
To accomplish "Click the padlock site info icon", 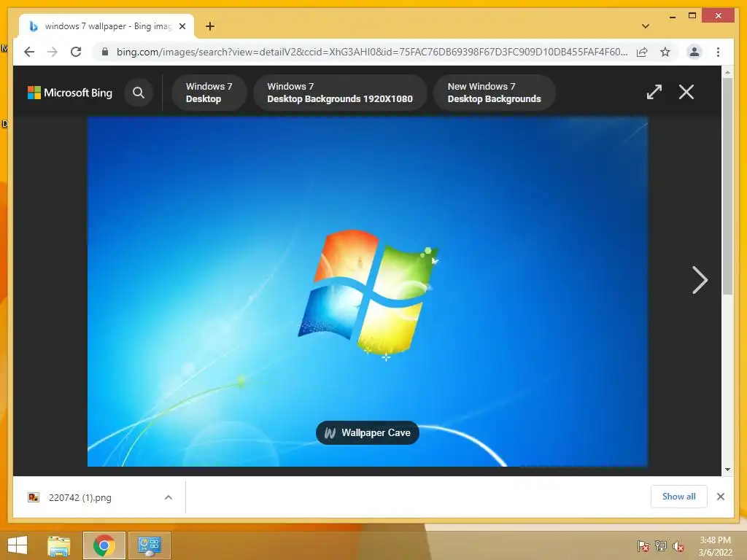I will click(105, 52).
